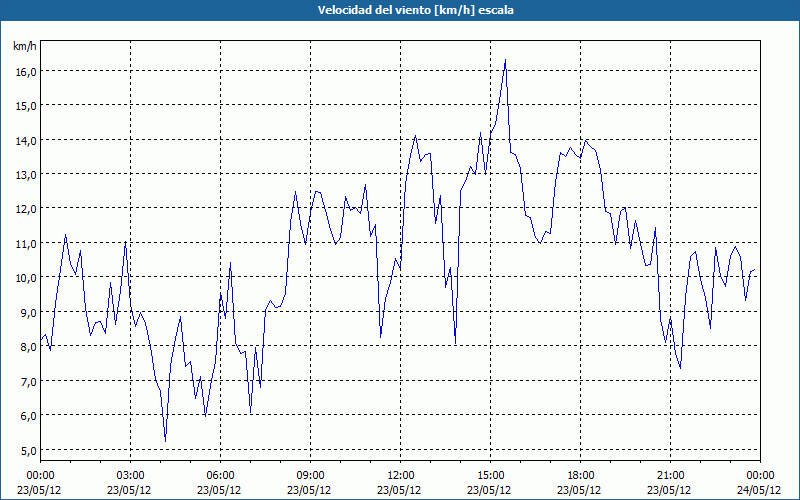
Task: Click the wind speed peak above 16 km/h
Action: click(x=505, y=60)
